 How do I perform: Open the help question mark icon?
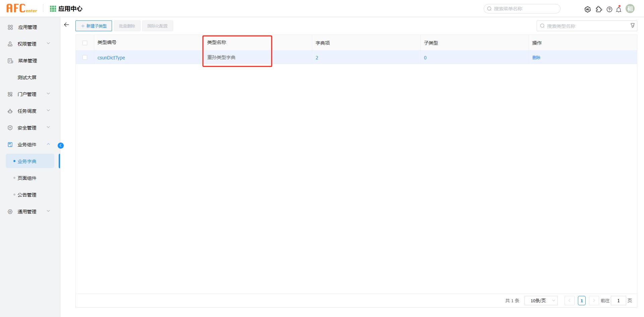point(609,9)
